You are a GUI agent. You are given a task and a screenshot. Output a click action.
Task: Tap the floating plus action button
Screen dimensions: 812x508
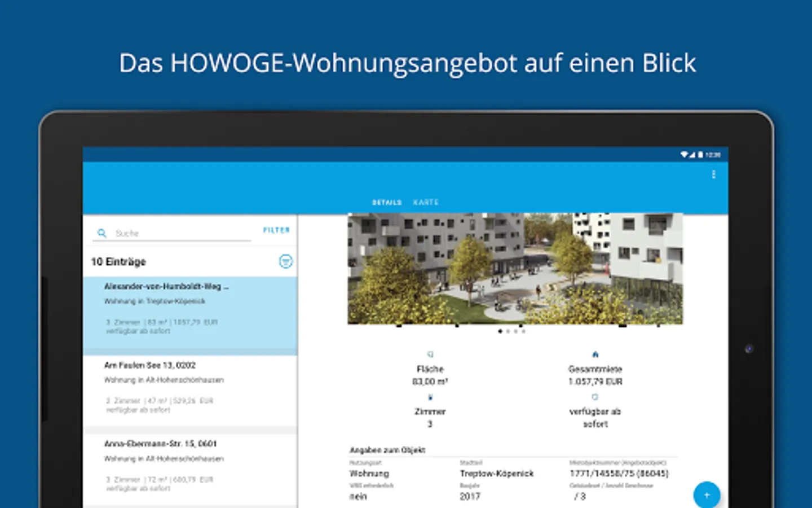tap(707, 495)
